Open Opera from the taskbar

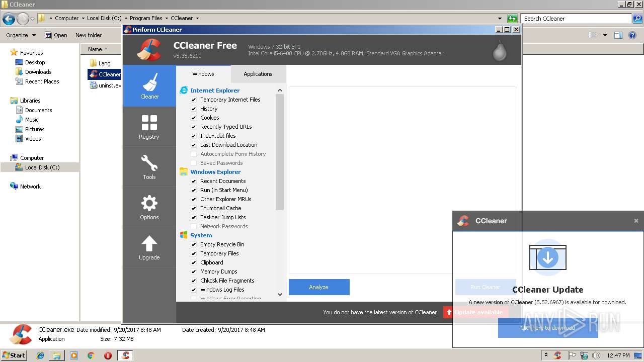[x=108, y=355]
